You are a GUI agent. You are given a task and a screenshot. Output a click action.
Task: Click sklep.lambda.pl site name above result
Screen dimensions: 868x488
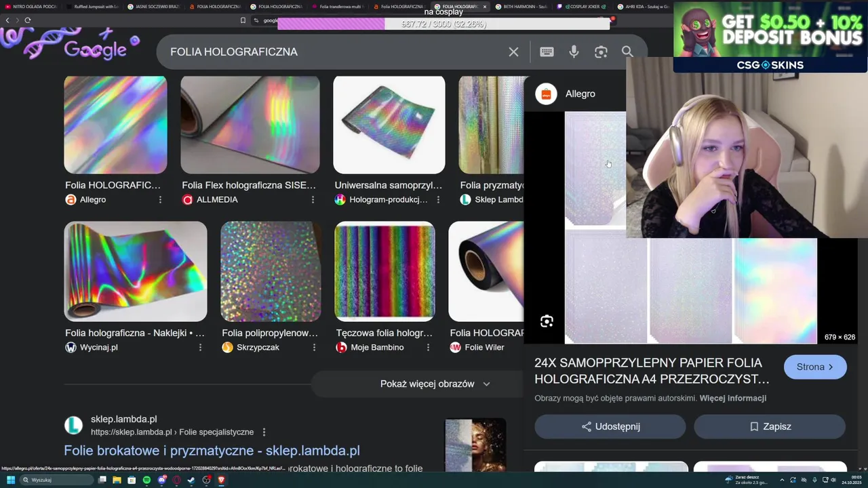pos(123,419)
